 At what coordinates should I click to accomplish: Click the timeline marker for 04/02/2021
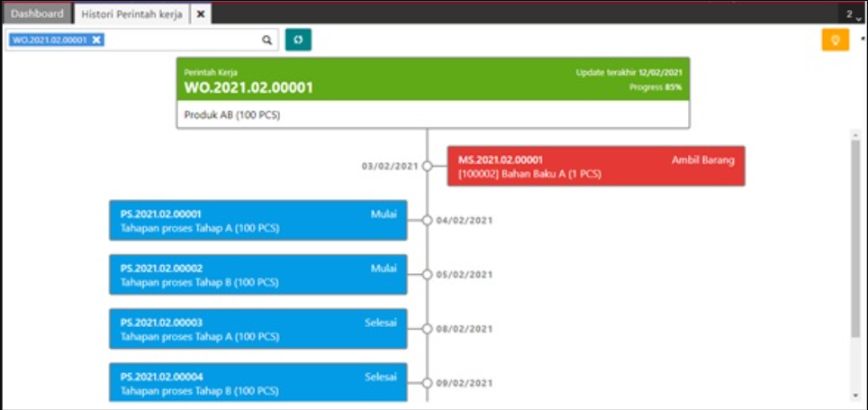tap(427, 221)
